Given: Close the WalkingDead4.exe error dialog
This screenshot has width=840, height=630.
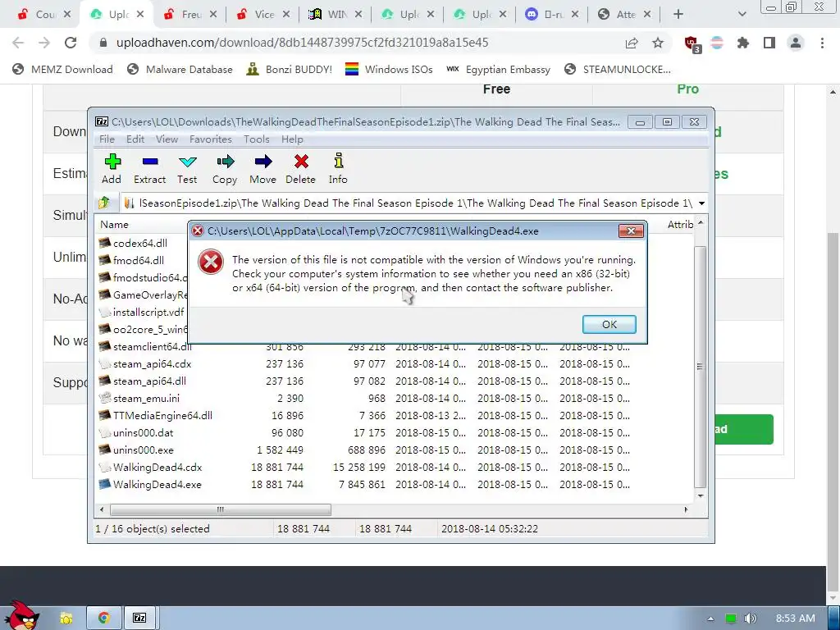Looking at the screenshot, I should [x=631, y=231].
